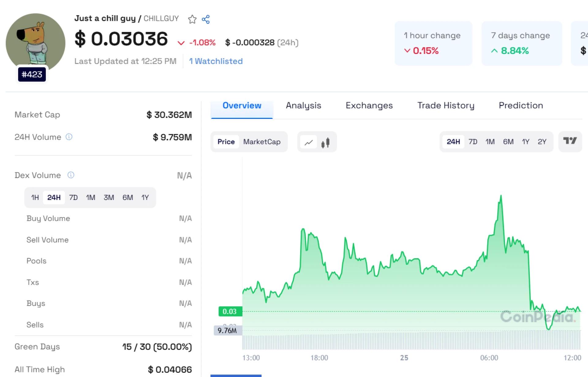Open the 1 Watchlisted link

[x=216, y=61]
